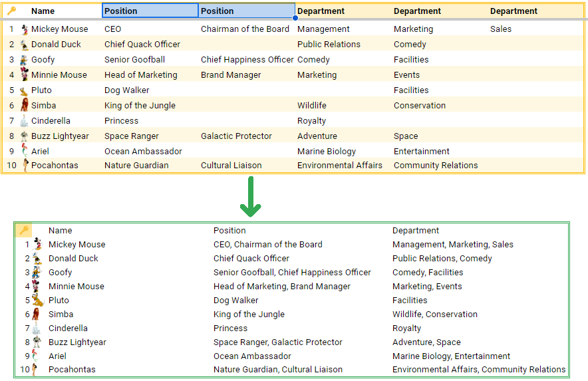Select the Position header next to Name, top table
Image resolution: width=588 pixels, height=381 pixels.
pos(150,11)
